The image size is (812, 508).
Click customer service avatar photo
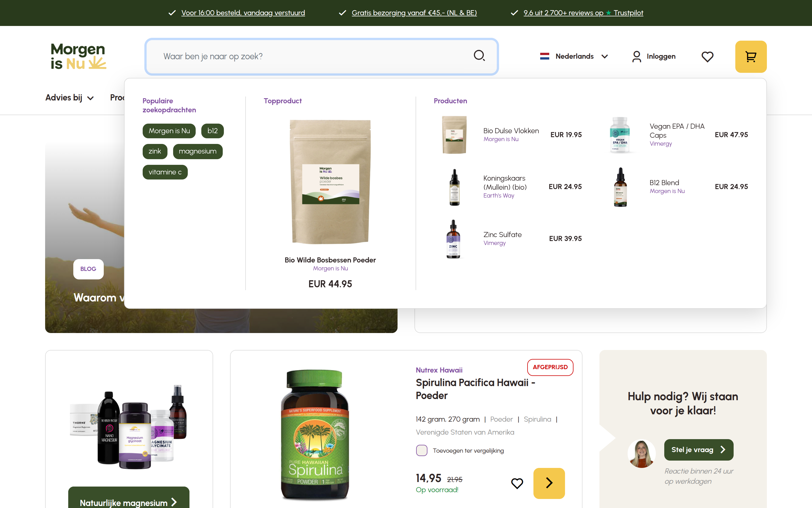(x=641, y=454)
